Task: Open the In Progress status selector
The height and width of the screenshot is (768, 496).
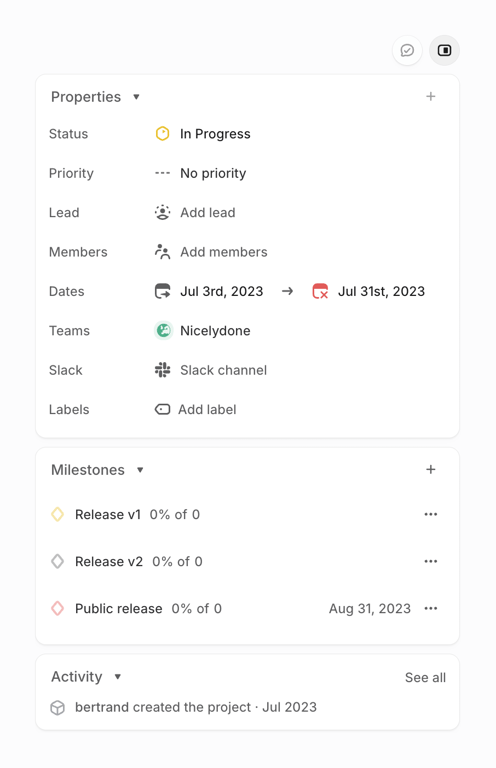Action: [203, 134]
